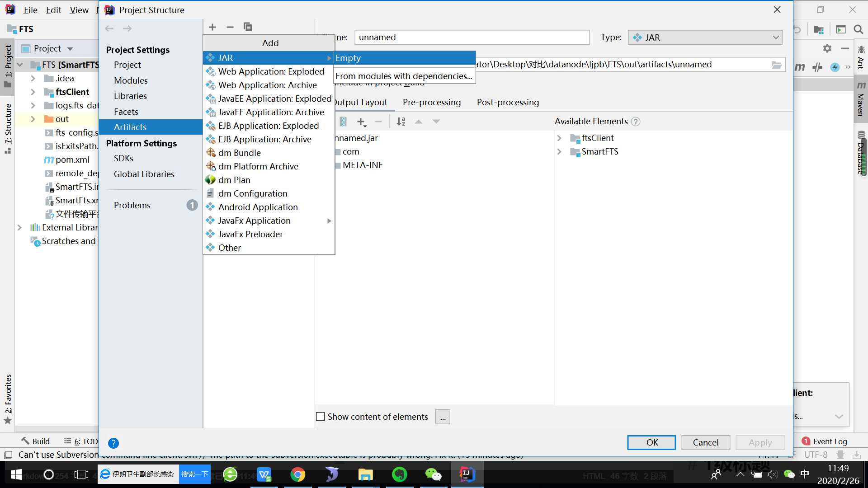Click the sort elements by name icon
The image size is (868, 488).
point(401,122)
